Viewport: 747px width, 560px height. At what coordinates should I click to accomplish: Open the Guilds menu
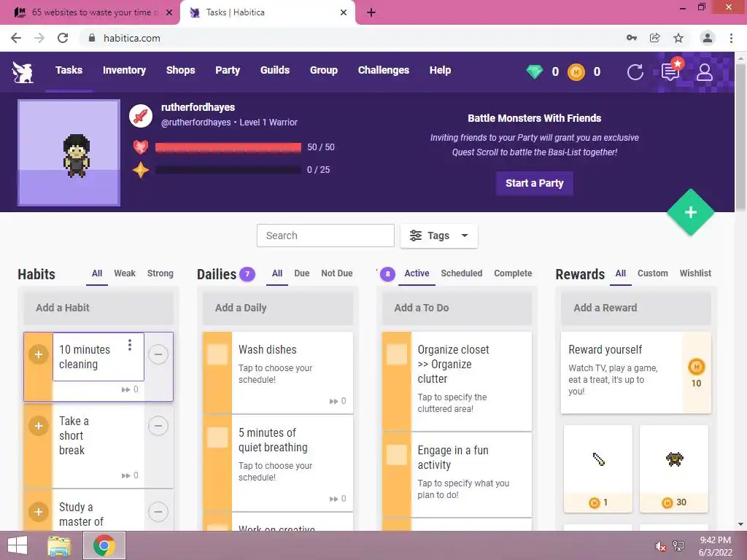275,71
